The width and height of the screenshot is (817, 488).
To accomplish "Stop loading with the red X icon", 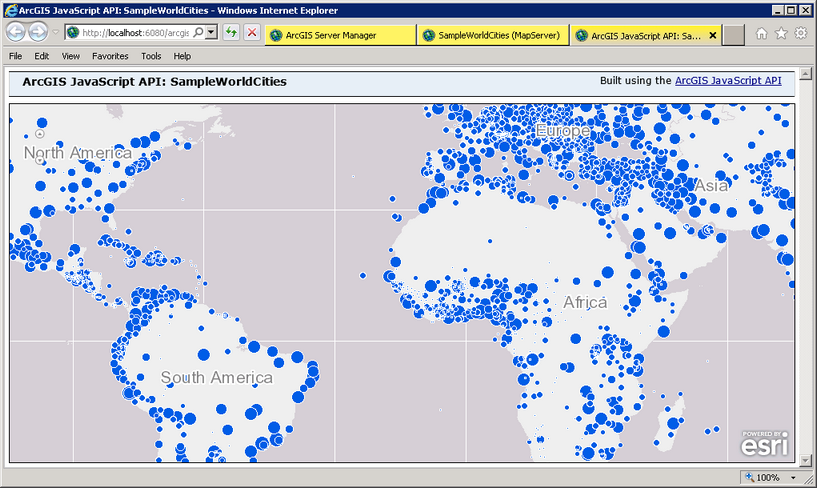I will click(252, 33).
